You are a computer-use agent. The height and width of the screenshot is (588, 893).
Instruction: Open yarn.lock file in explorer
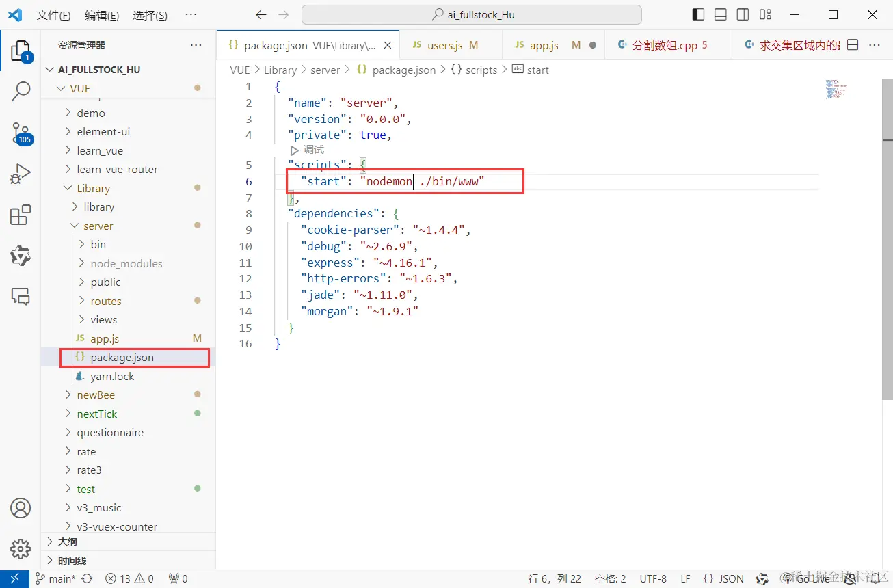[x=128, y=376]
